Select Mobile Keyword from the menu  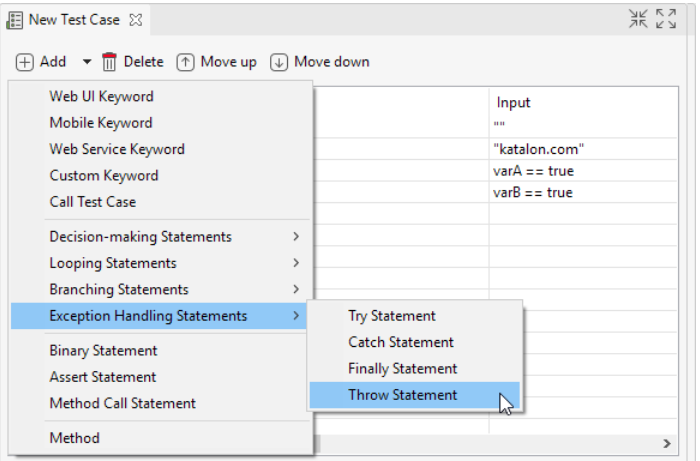(x=101, y=123)
